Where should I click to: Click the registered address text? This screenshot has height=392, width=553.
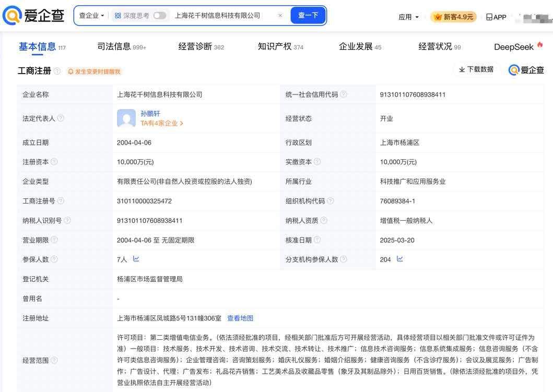click(x=169, y=318)
